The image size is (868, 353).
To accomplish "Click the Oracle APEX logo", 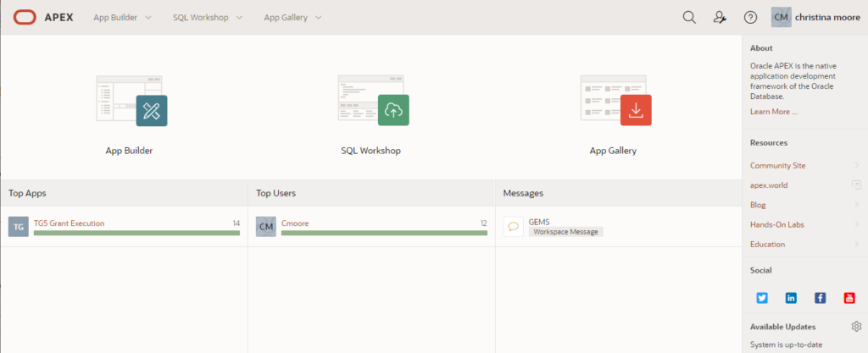I will (43, 17).
